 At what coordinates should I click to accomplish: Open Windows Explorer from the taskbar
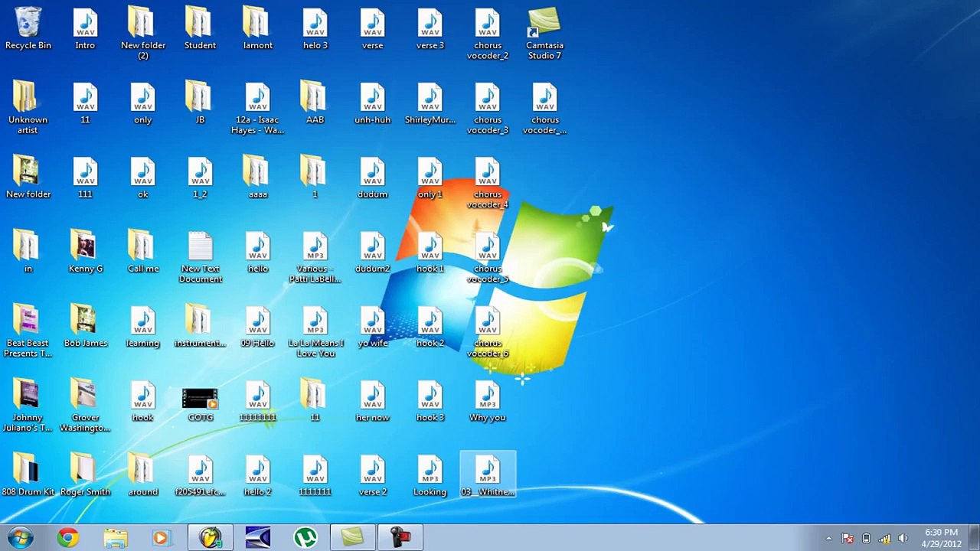[116, 538]
